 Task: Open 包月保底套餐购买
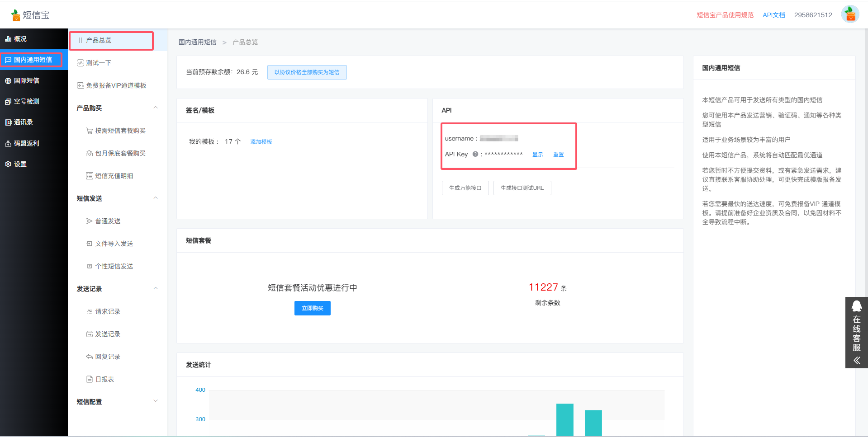(118, 153)
